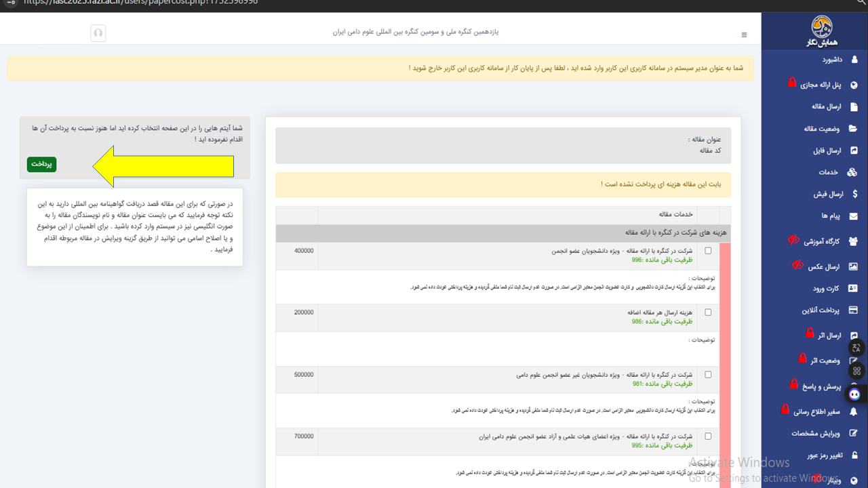
Task: Click the ارسال فایل upload icon
Action: (853, 150)
